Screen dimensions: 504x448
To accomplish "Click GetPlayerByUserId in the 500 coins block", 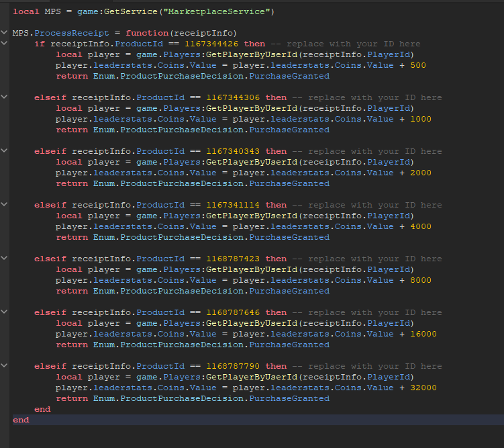I will [252, 54].
